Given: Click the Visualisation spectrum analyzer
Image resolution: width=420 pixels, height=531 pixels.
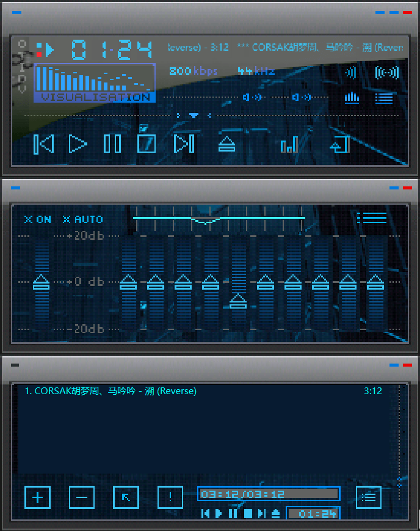Looking at the screenshot, I should coord(95,82).
